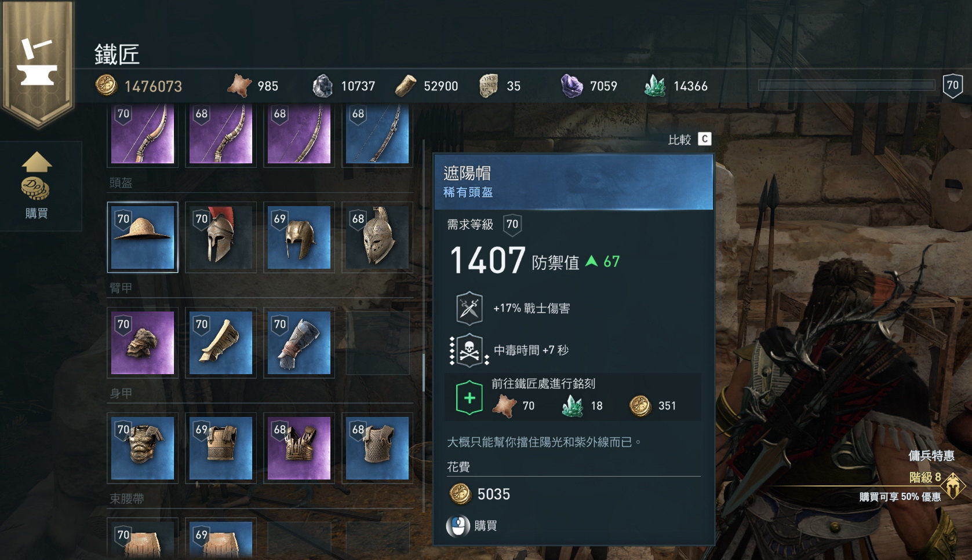
Task: Select the purple level 68 chest armor
Action: pos(299,448)
